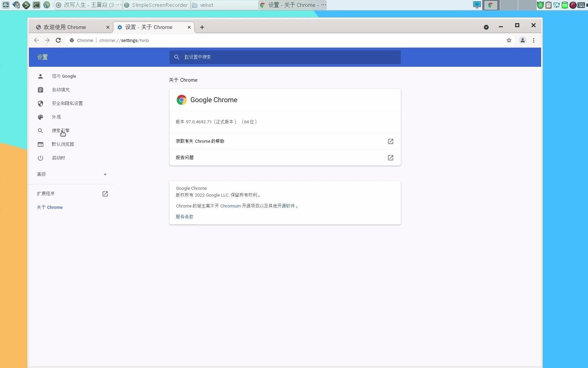
Task: Click the green disk storage tray icon
Action: coord(565,5)
